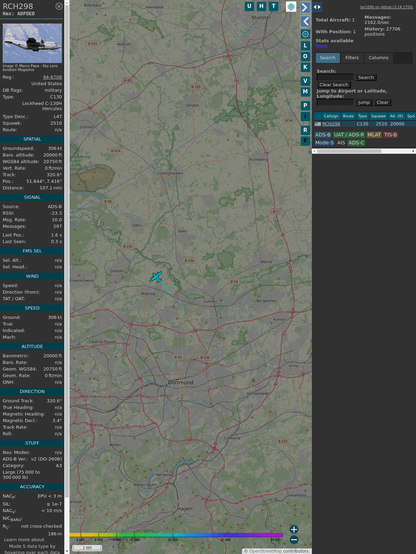Open registration link 94-6708

52,77
